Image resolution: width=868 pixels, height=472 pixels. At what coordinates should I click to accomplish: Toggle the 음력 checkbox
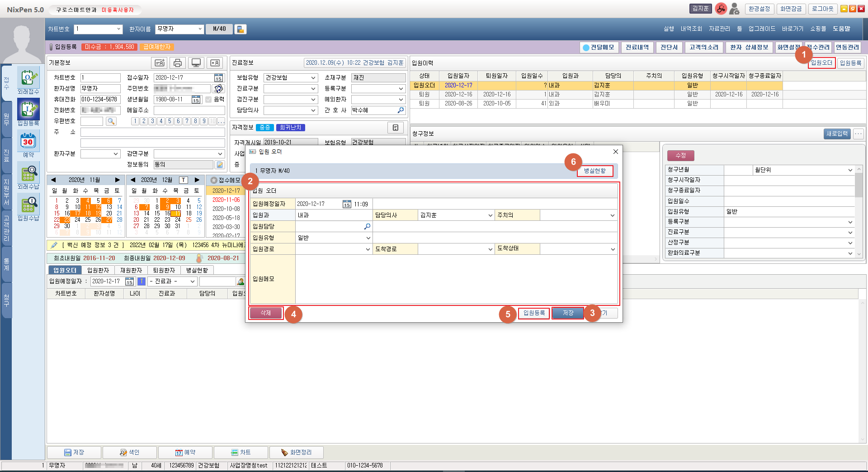208,100
